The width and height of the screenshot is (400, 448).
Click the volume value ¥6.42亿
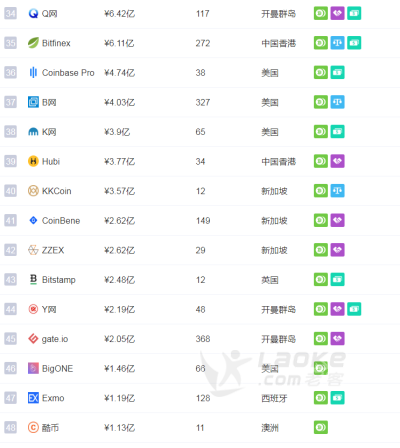119,14
